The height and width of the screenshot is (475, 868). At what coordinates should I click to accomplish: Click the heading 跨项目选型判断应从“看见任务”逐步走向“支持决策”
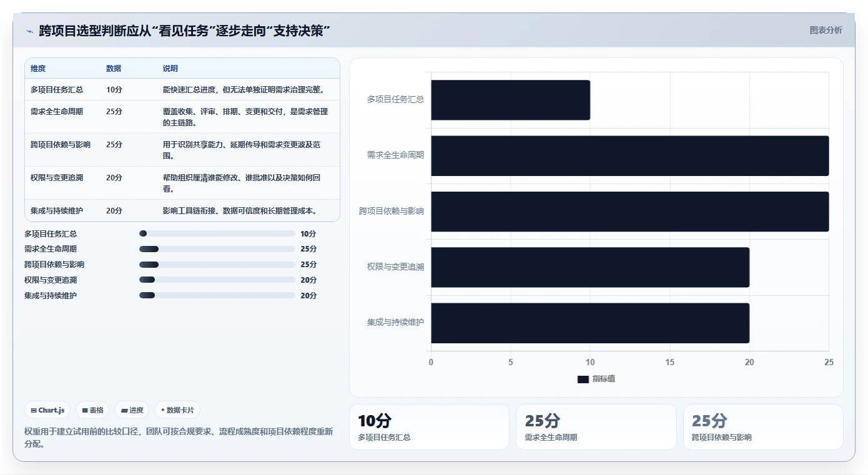184,31
